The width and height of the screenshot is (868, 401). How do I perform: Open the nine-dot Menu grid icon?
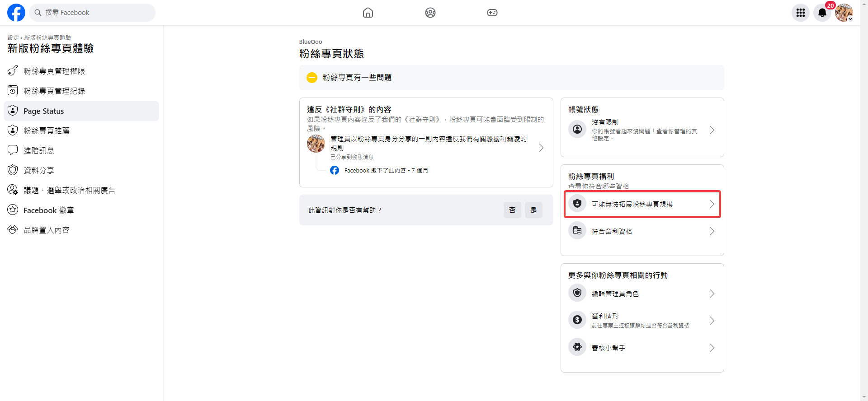(x=801, y=13)
